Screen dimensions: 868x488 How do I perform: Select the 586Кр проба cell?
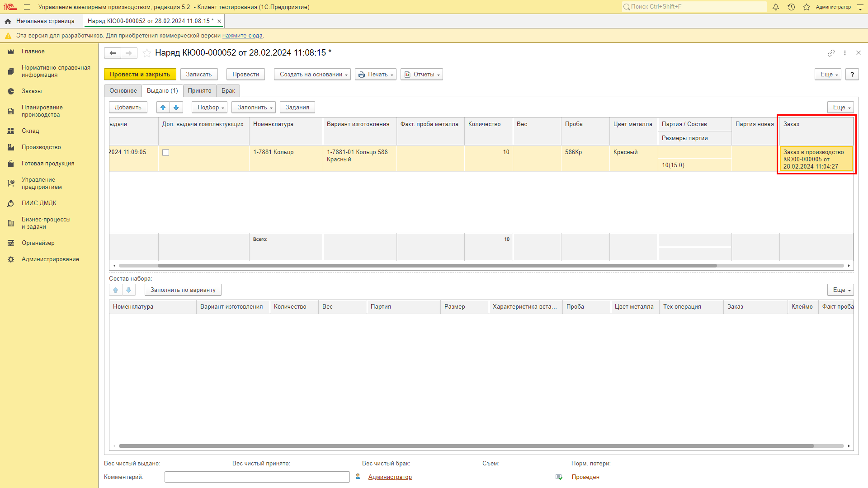coord(585,158)
